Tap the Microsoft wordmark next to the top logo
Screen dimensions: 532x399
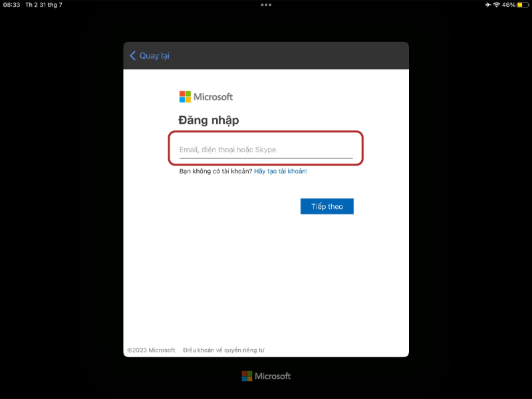point(213,96)
